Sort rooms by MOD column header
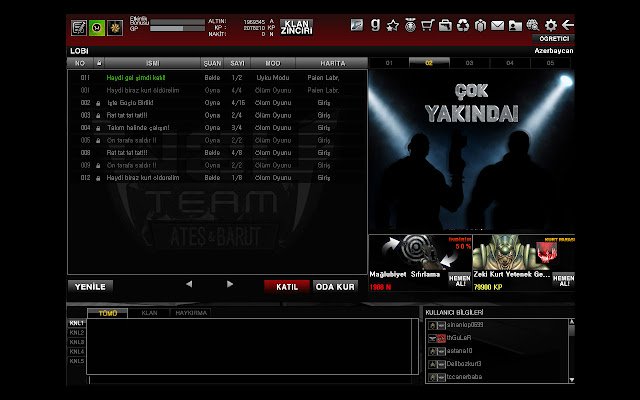This screenshot has height=400, width=640. point(273,63)
